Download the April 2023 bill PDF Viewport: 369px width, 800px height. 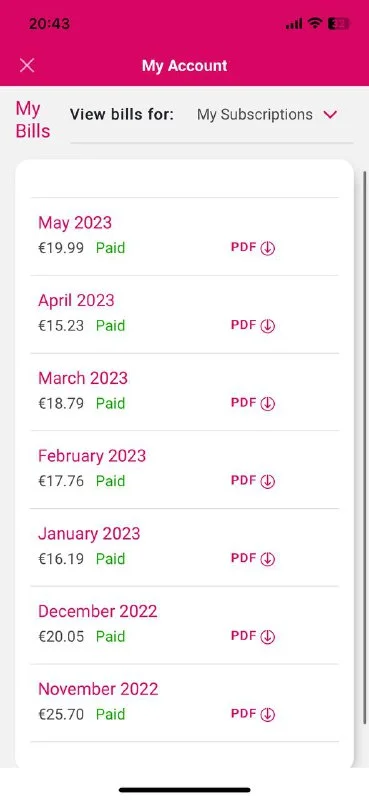[x=253, y=326]
